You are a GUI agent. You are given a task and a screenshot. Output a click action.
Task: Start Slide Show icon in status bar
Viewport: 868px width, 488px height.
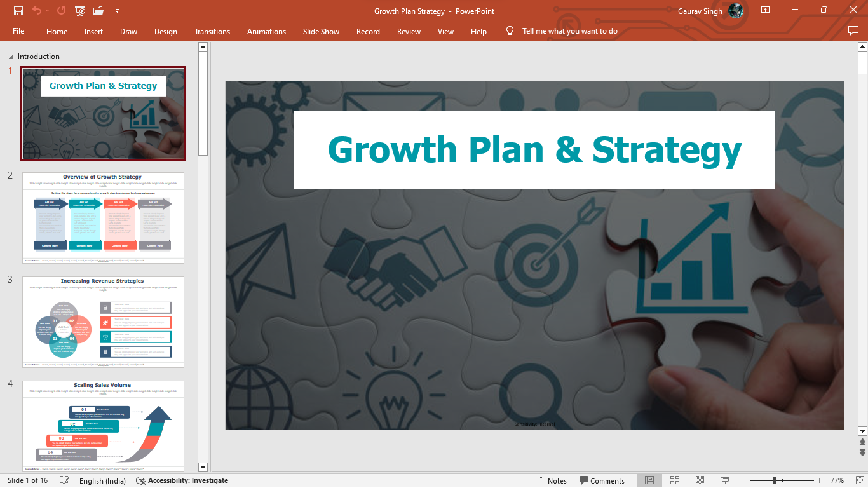(x=725, y=480)
